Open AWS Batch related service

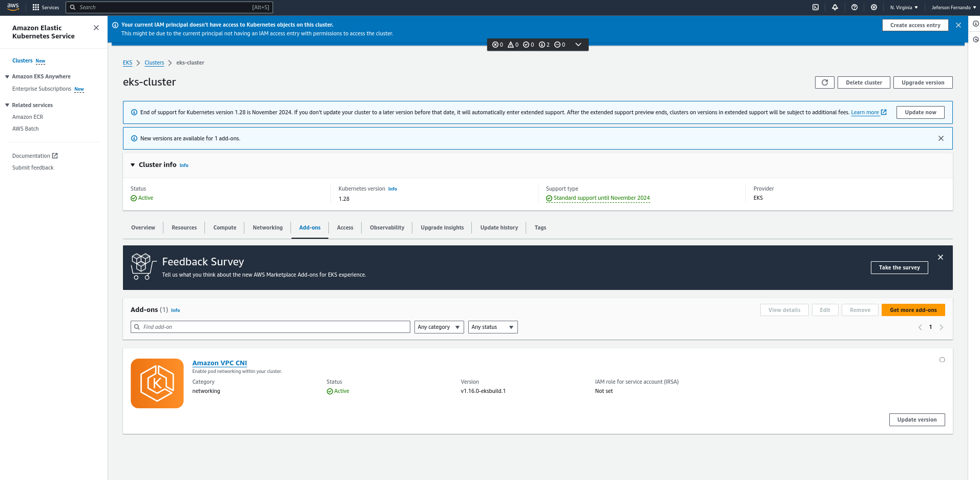pyautogui.click(x=26, y=129)
